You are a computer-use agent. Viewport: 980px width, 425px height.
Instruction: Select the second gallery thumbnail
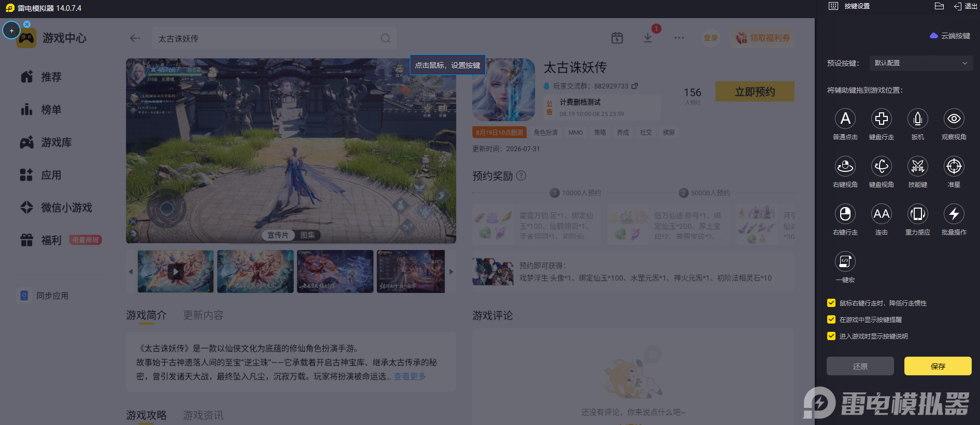pos(255,271)
